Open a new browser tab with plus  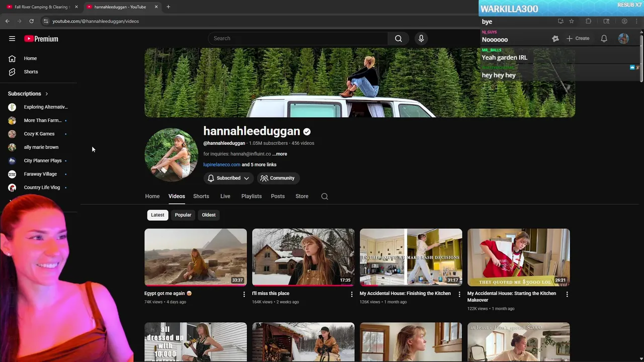click(168, 7)
